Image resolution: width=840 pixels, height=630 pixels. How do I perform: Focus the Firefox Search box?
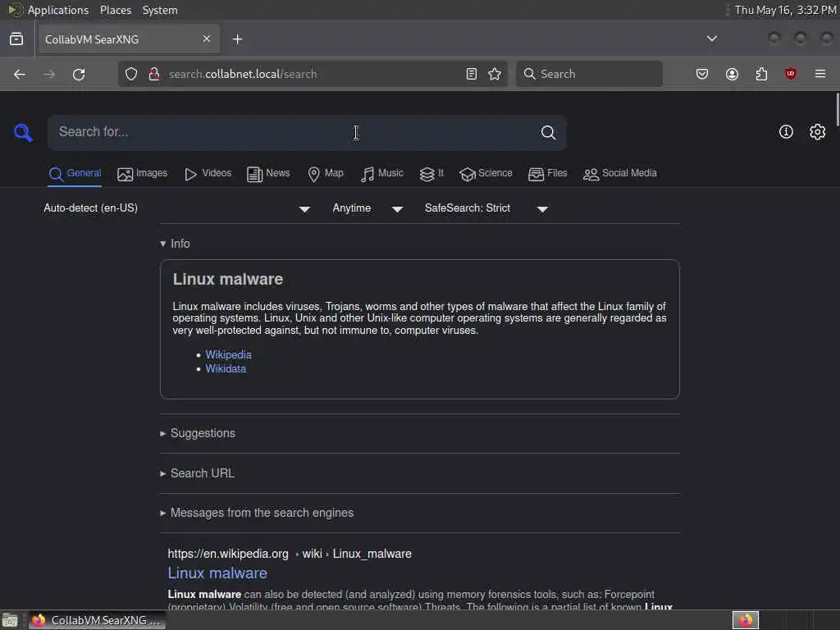point(589,74)
